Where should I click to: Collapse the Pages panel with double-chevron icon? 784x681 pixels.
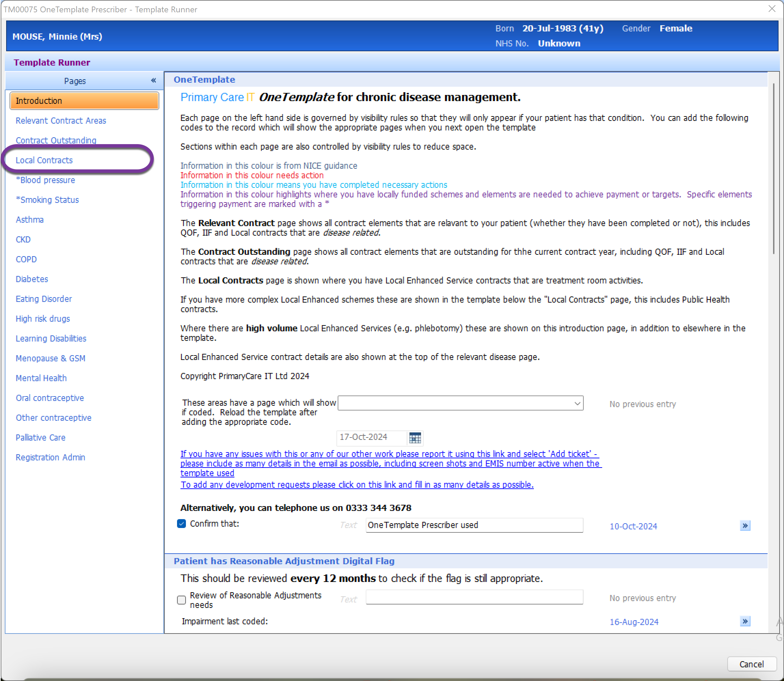click(153, 81)
